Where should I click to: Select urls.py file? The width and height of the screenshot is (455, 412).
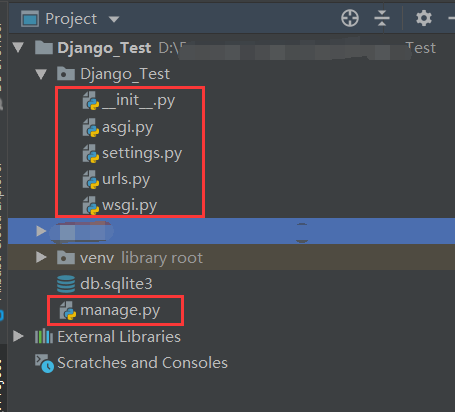126,180
